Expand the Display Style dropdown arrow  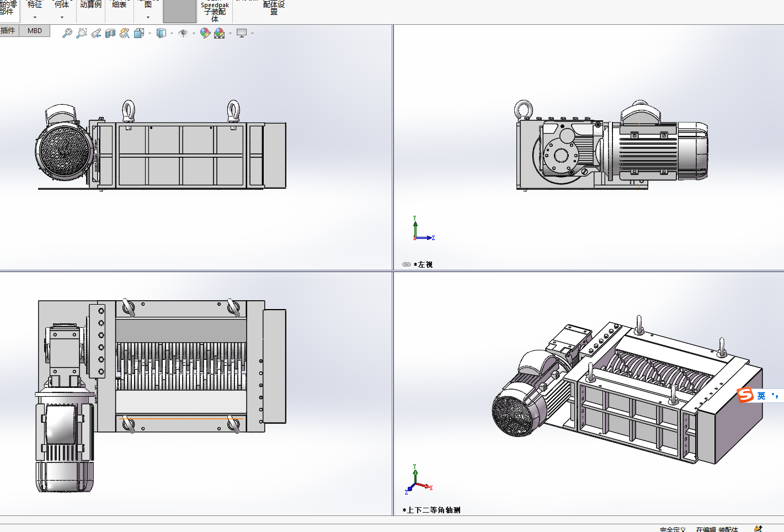click(172, 34)
